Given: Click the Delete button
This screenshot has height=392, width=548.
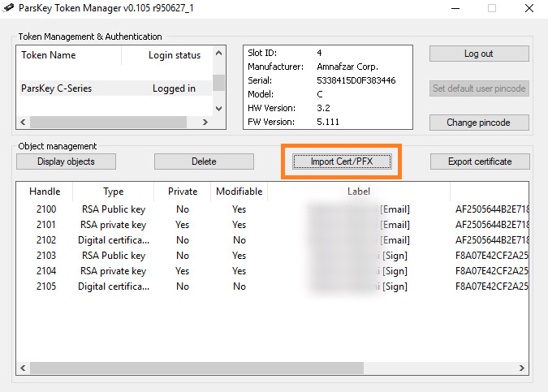Looking at the screenshot, I should [204, 162].
